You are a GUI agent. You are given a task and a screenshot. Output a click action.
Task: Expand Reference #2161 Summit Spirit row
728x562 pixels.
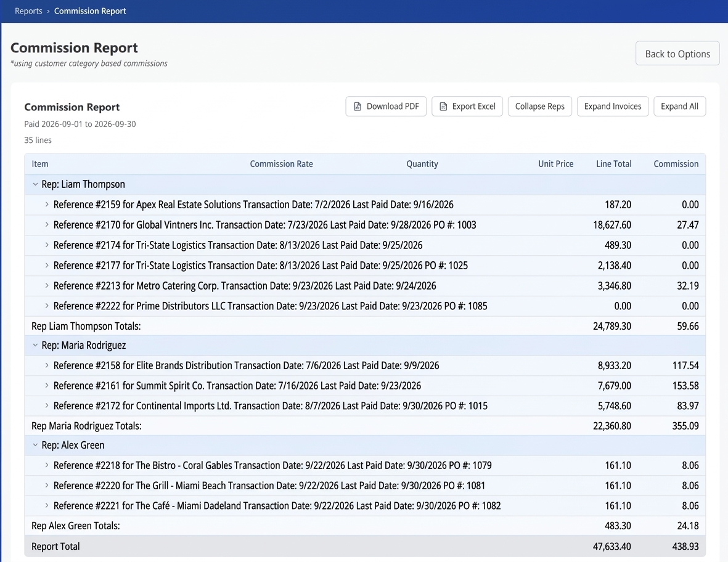[47, 385]
